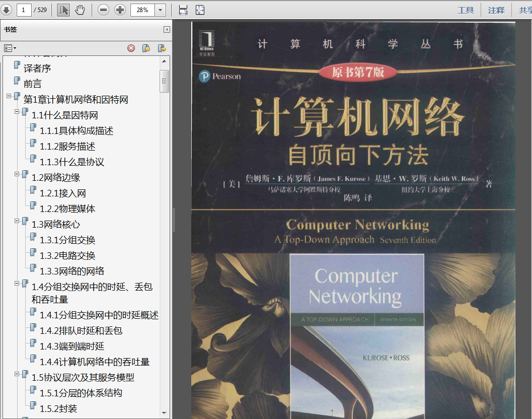Select the text selection cursor tool

(x=63, y=10)
